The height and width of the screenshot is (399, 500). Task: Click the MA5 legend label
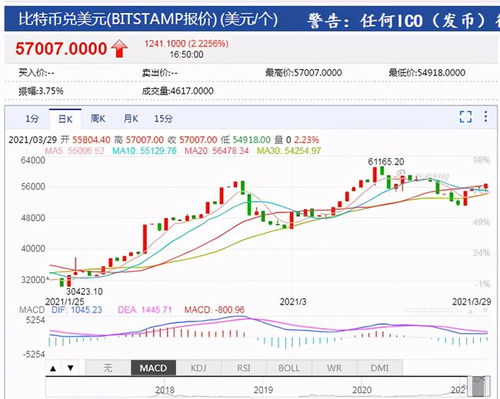[x=75, y=151]
